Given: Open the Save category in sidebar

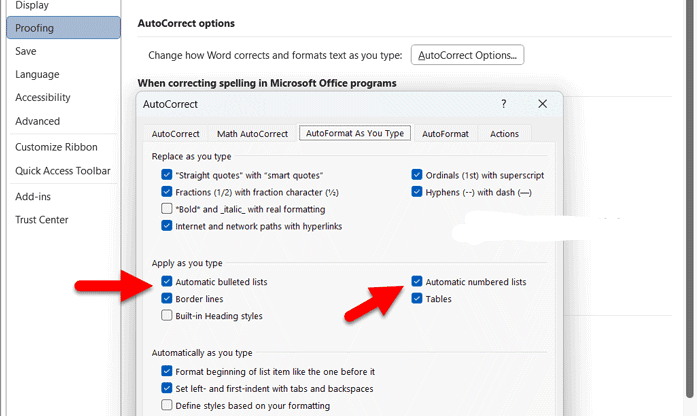Looking at the screenshot, I should [x=26, y=51].
